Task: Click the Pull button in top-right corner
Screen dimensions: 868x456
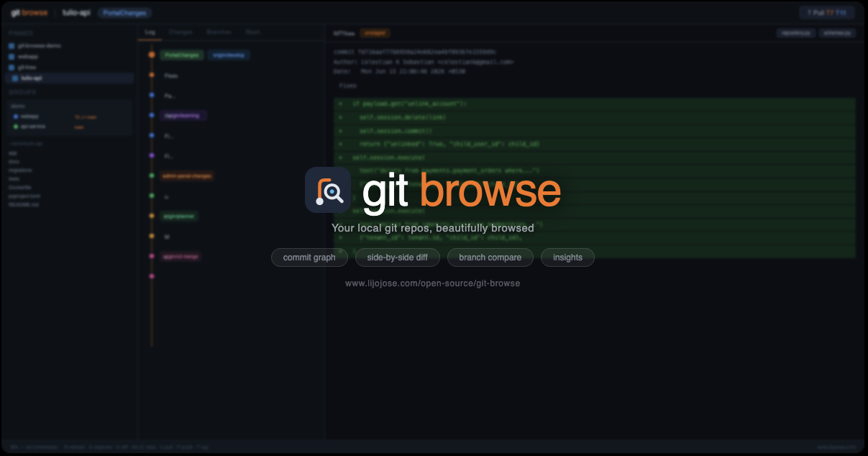Action: coord(826,13)
